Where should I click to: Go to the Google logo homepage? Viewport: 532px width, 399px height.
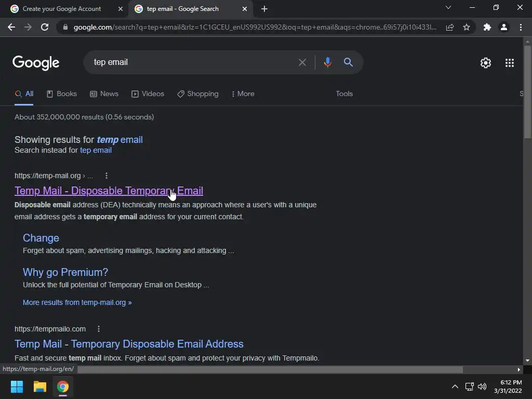click(x=36, y=63)
